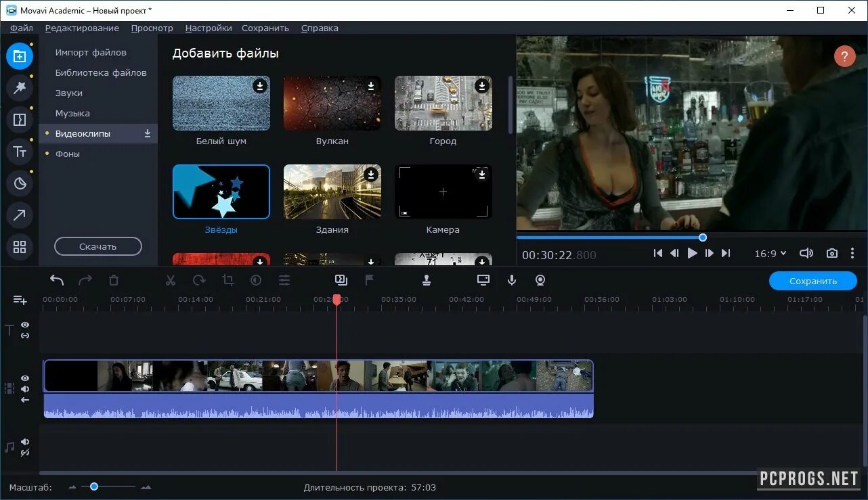Toggle video track visibility eye
Viewport: 868px width, 500px height.
25,378
